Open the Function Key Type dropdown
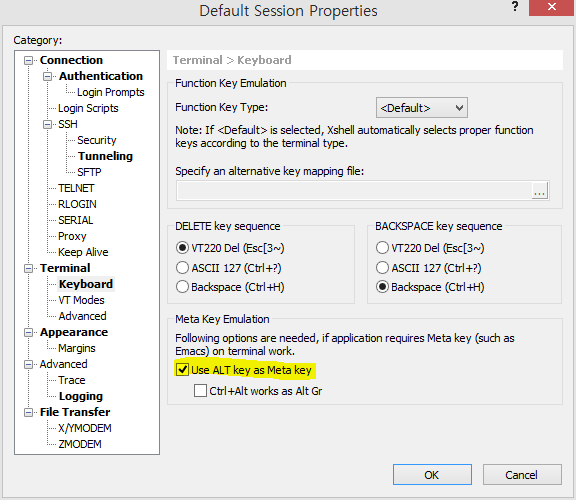This screenshot has width=576, height=500. click(x=422, y=108)
